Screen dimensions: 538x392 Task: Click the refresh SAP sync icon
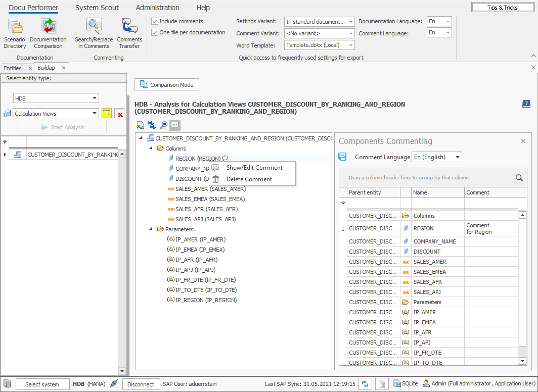click(365, 384)
